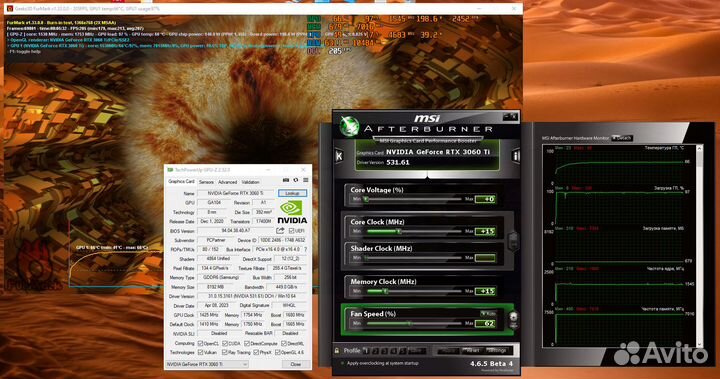Viewport: 720px width, 379px height.
Task: Click the hardware monitor vertical scrollbar
Action: (699, 246)
